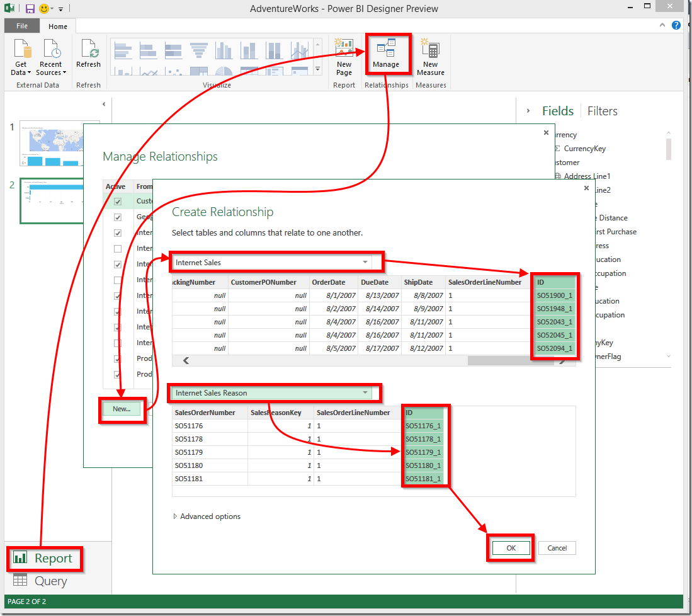Select the funnel chart visualization
This screenshot has width=692, height=616.
click(199, 51)
